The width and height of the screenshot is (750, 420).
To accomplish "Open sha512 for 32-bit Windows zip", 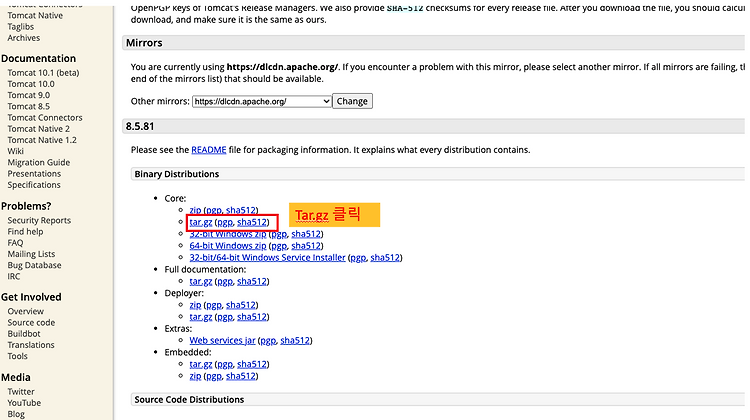I will point(306,234).
